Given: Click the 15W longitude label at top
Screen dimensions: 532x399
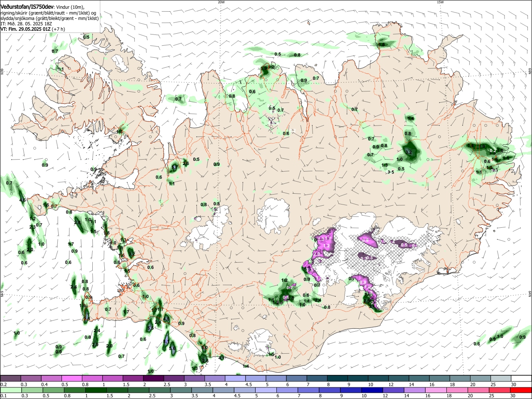Looking at the screenshot, I should 440,2.
